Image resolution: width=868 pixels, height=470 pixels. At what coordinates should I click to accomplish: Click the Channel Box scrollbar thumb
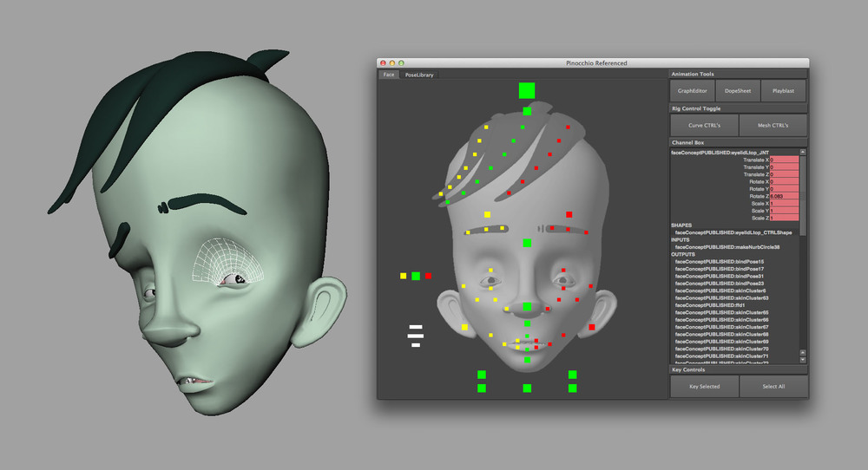[x=803, y=196]
